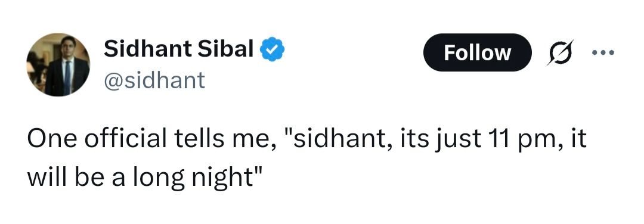Click the tweet text starting 'One official tells me'
644x224 pixels.
tap(307, 159)
